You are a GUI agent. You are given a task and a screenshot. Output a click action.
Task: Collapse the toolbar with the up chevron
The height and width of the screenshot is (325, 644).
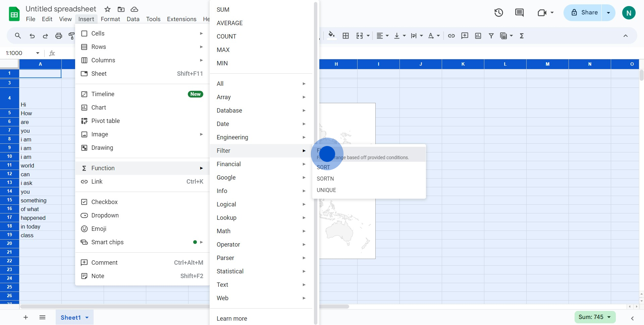626,36
